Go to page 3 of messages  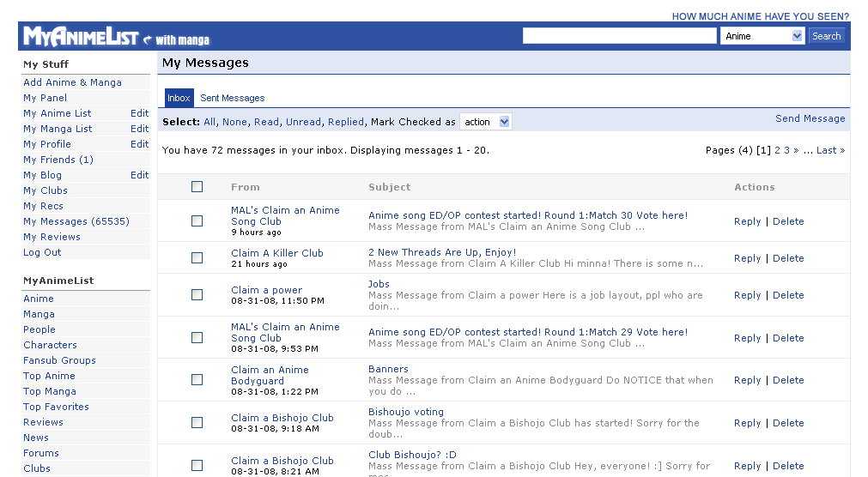point(786,150)
